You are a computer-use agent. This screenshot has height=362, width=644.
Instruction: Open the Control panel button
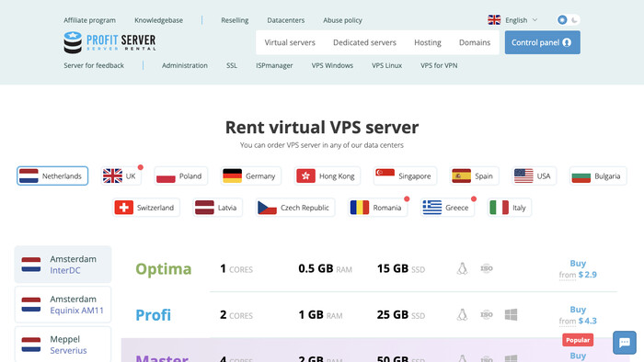point(542,42)
